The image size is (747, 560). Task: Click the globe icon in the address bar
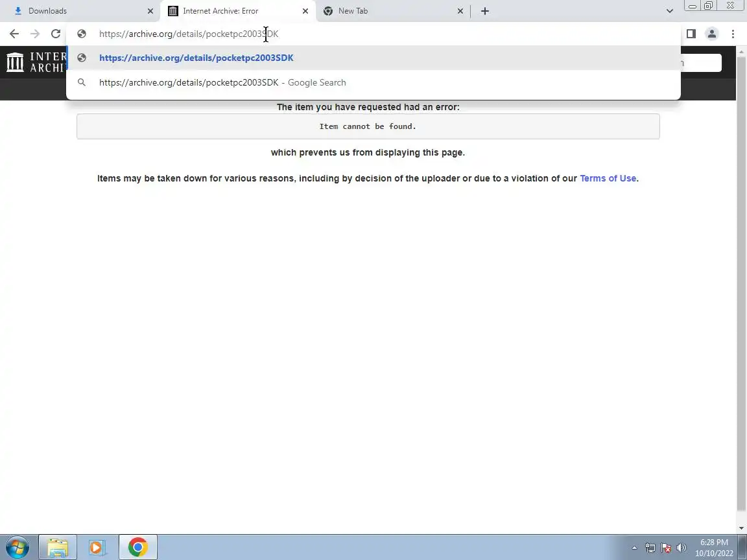[x=82, y=34]
